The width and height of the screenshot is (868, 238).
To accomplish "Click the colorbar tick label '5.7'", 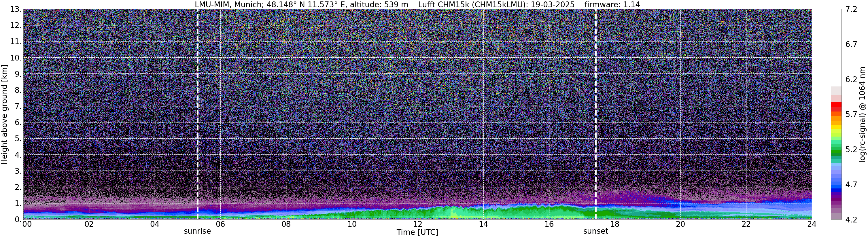I will pos(851,115).
